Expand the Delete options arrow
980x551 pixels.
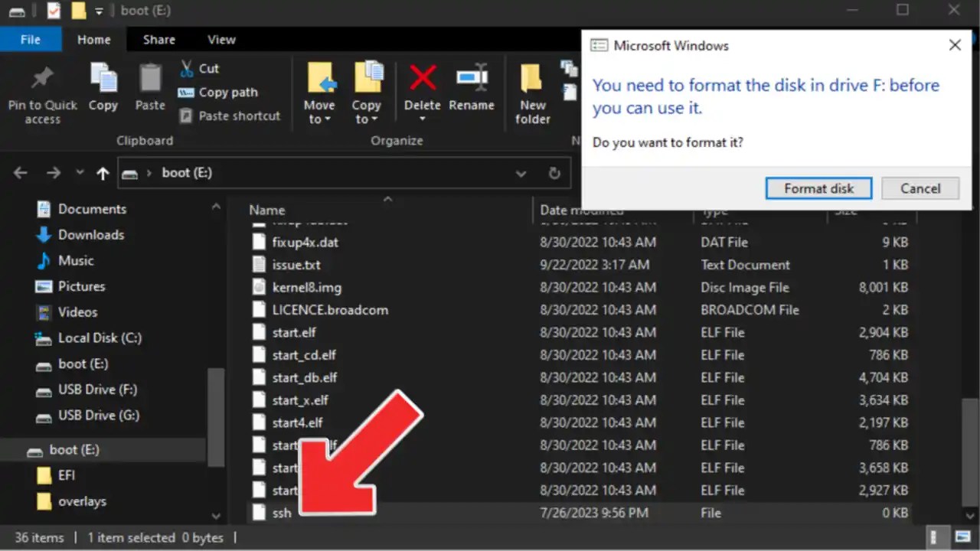(423, 119)
